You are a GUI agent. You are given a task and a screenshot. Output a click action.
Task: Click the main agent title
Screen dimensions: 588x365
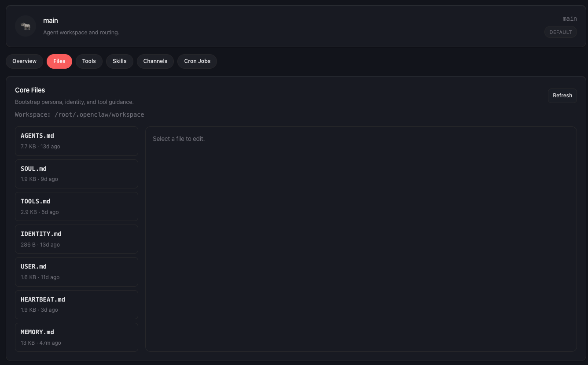50,20
